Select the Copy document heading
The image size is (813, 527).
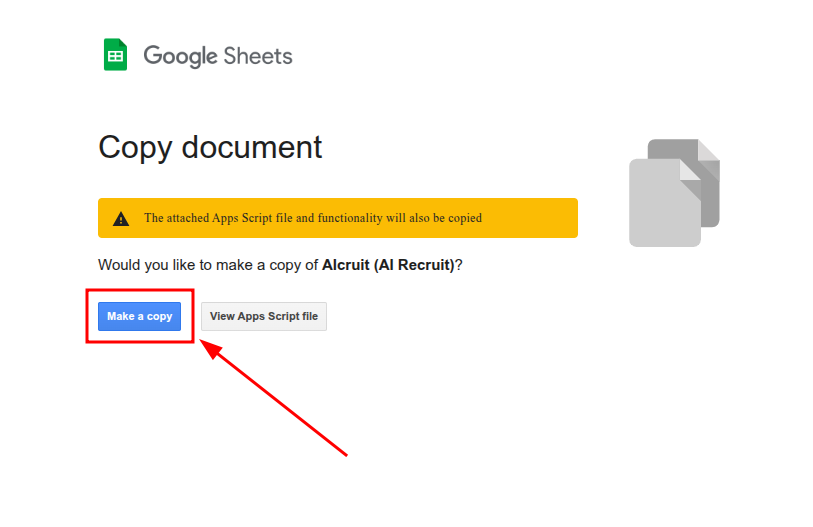(x=210, y=147)
